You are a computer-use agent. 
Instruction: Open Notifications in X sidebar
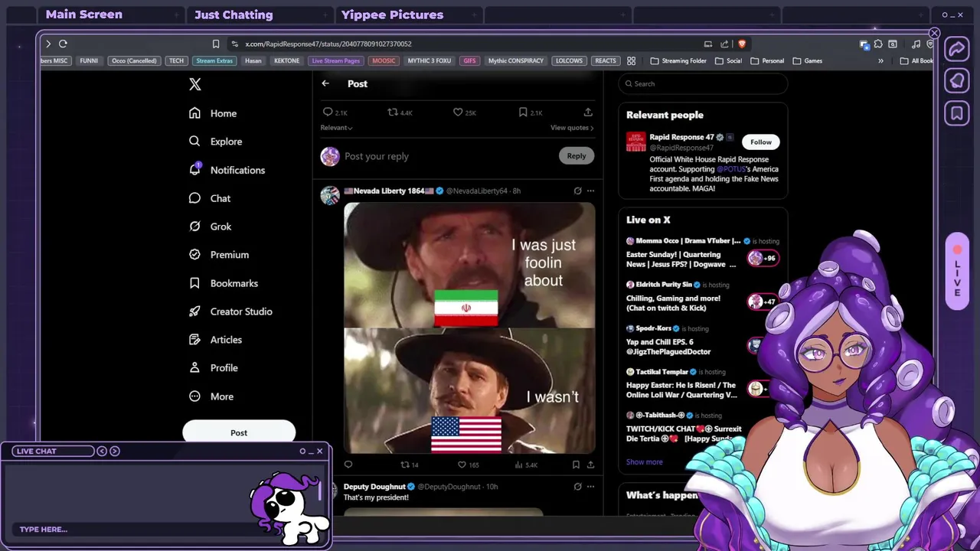(227, 170)
